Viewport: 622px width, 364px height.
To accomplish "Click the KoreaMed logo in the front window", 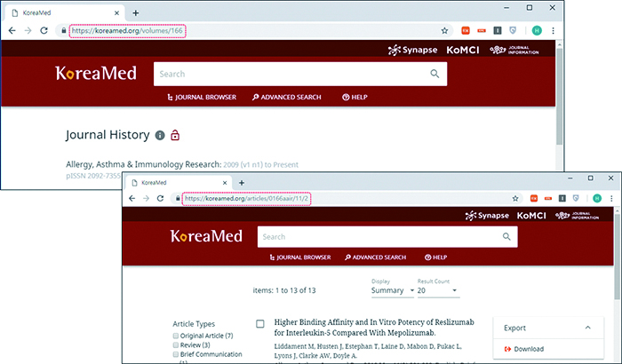I will tap(206, 236).
